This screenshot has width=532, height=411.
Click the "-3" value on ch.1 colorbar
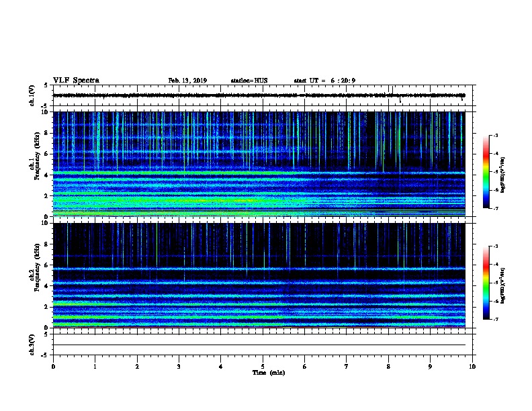496,135
